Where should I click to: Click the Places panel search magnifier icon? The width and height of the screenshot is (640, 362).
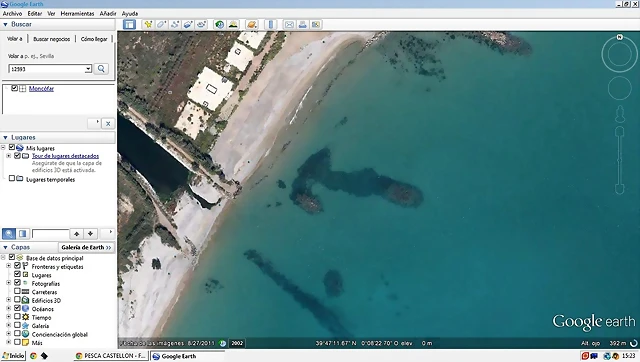point(9,233)
